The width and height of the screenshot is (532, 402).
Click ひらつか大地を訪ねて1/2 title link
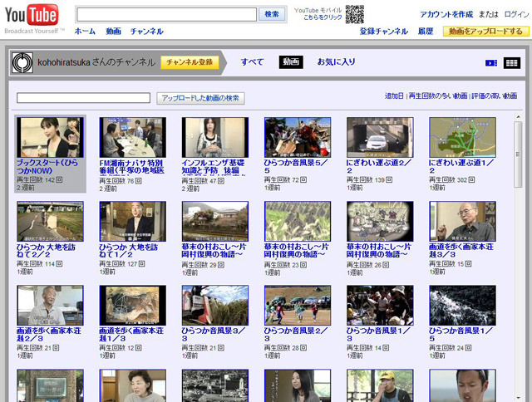(128, 251)
